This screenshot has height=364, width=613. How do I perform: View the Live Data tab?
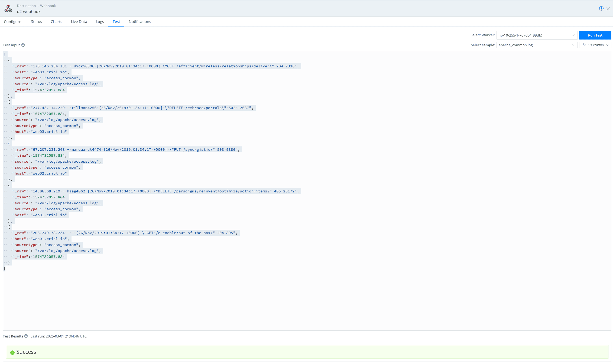[79, 22]
